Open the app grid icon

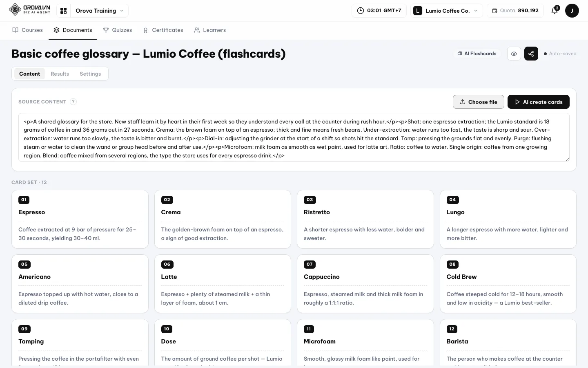63,11
